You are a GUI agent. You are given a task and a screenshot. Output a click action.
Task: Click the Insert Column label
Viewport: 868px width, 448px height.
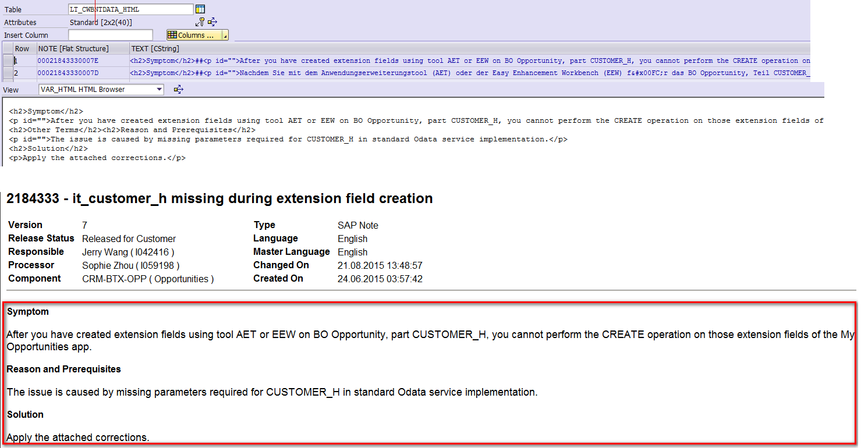pyautogui.click(x=26, y=35)
